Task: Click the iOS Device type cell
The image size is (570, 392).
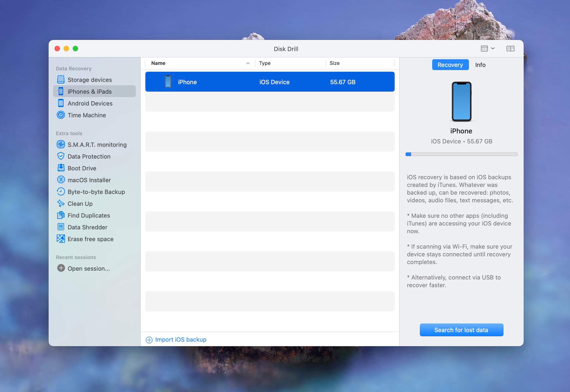Action: (274, 82)
